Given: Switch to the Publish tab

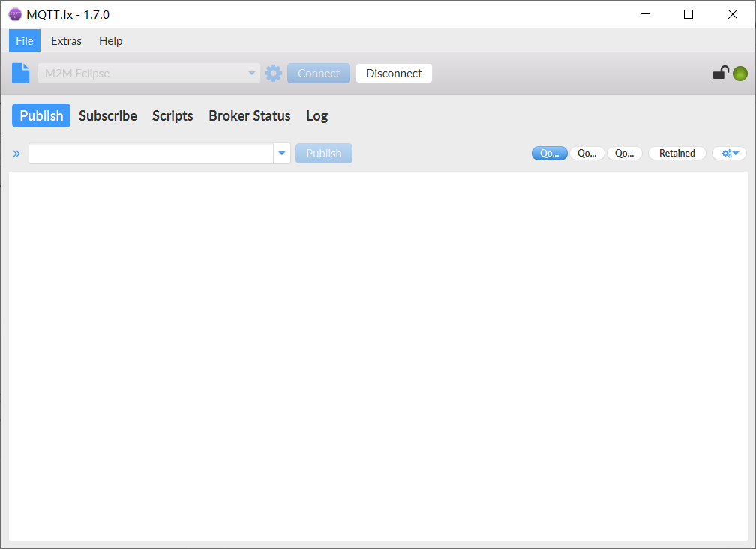Looking at the screenshot, I should (41, 115).
